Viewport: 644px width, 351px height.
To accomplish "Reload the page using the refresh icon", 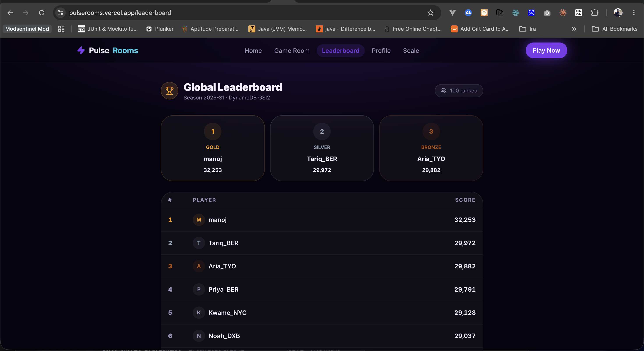I will pos(41,13).
